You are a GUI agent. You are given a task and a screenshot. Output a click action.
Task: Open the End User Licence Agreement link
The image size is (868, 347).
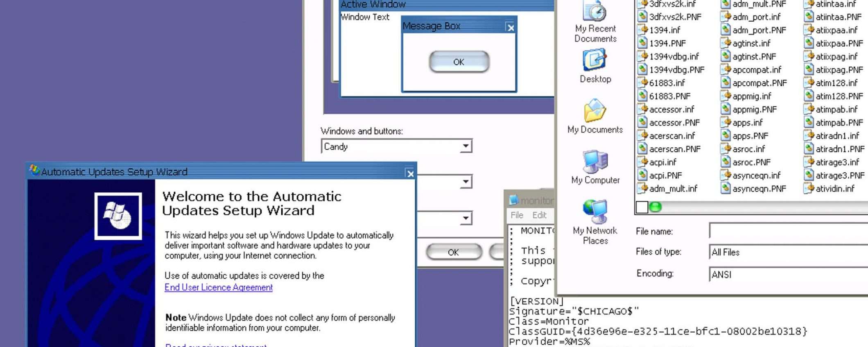[x=219, y=287]
